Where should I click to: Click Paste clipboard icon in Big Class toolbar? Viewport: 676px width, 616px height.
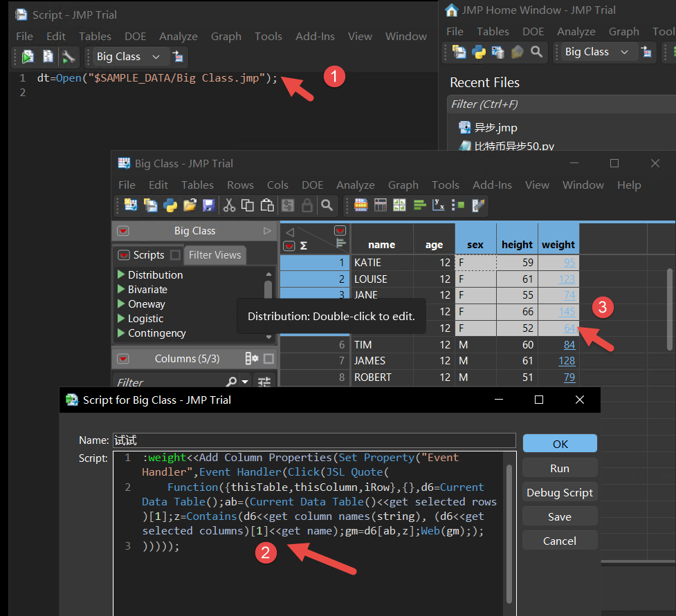pos(267,205)
